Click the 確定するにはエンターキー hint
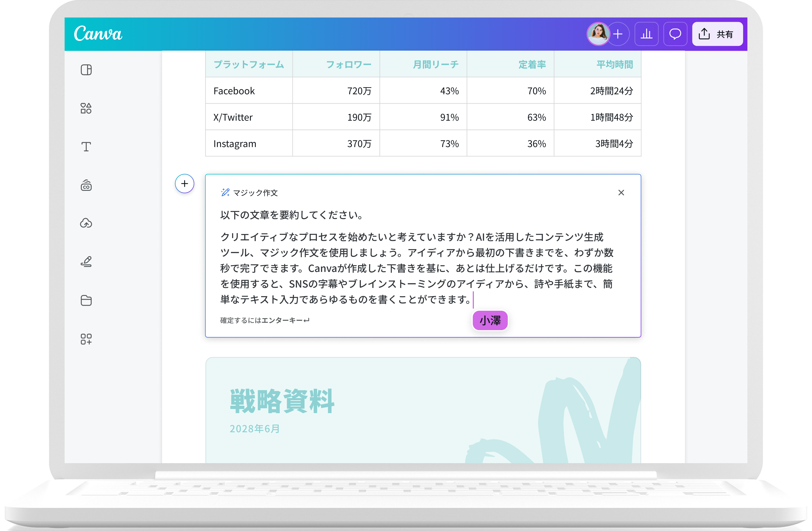 [265, 320]
